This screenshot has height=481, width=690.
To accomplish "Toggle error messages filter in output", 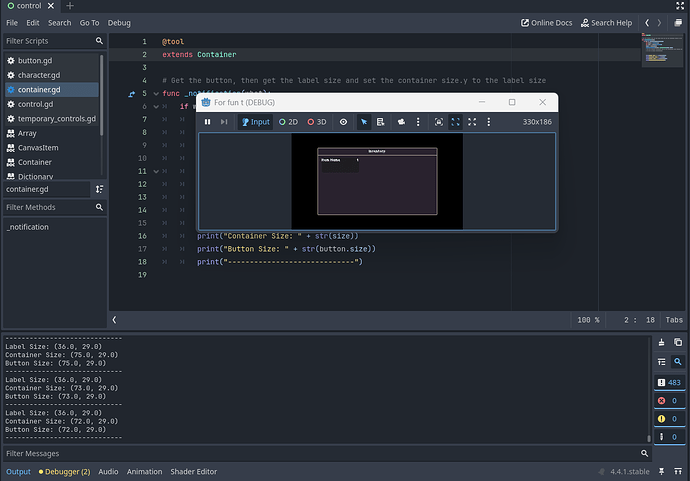I will click(668, 400).
